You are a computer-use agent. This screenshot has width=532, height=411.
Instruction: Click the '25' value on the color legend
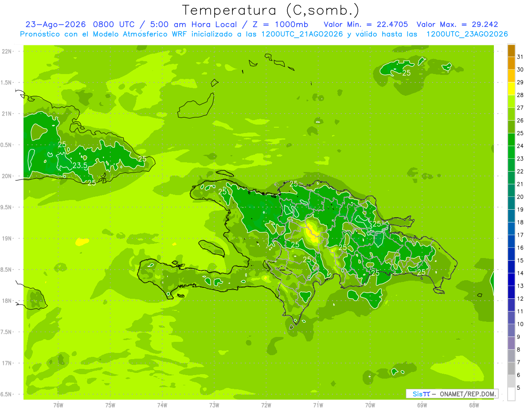coord(520,133)
